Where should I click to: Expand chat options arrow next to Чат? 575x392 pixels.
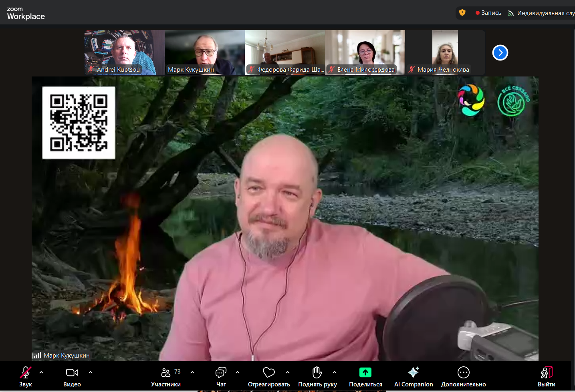[238, 372]
